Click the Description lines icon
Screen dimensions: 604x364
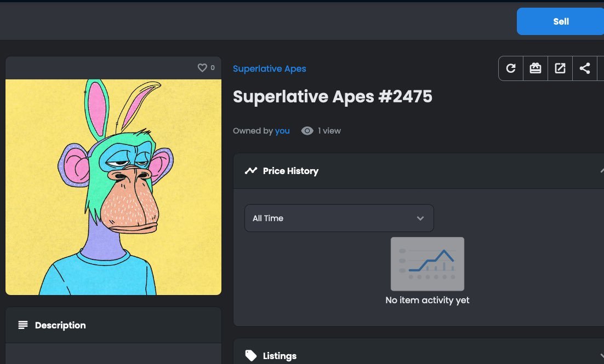pos(23,325)
